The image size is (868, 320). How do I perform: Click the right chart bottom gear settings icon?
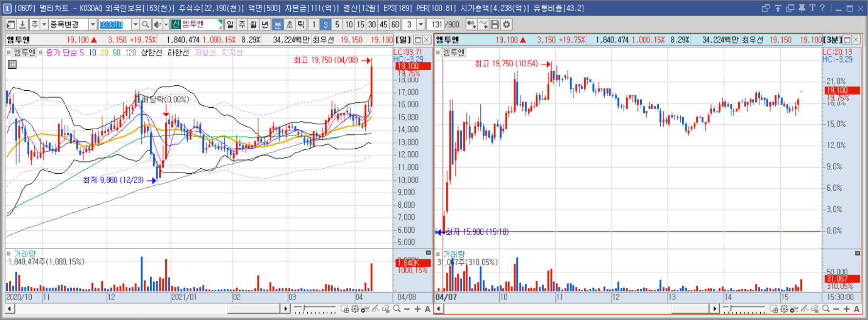point(784,309)
